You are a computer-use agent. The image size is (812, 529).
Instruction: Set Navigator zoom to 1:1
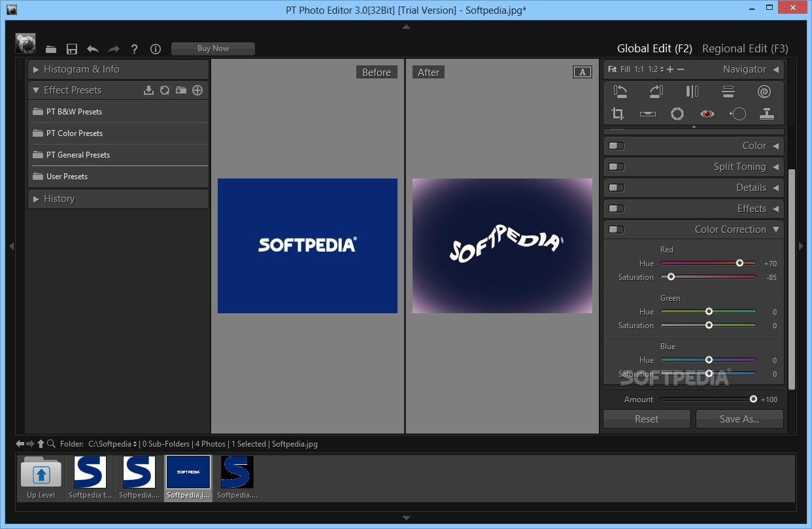tap(639, 69)
